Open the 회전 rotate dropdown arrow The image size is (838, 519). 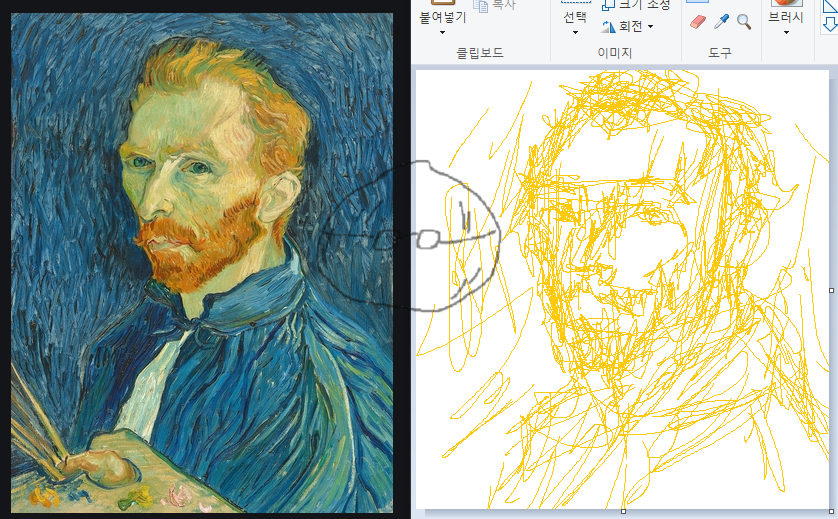point(650,26)
